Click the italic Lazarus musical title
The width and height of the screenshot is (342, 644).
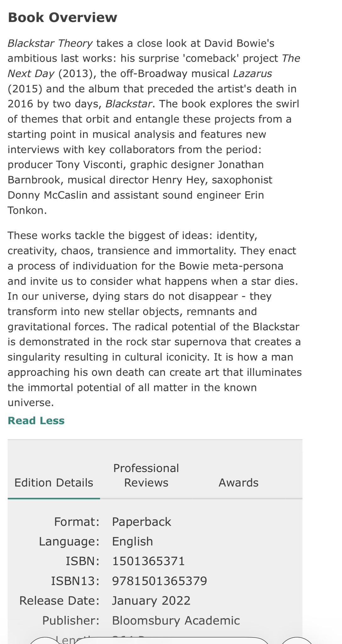(x=252, y=74)
